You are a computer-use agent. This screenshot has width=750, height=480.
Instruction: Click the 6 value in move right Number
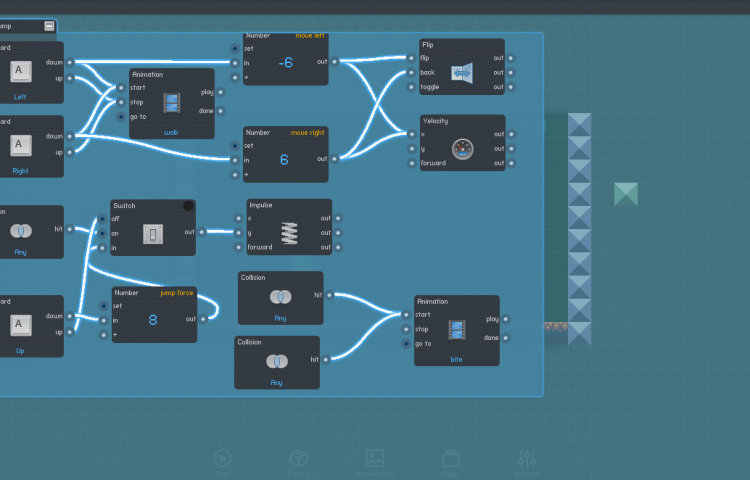pos(284,160)
